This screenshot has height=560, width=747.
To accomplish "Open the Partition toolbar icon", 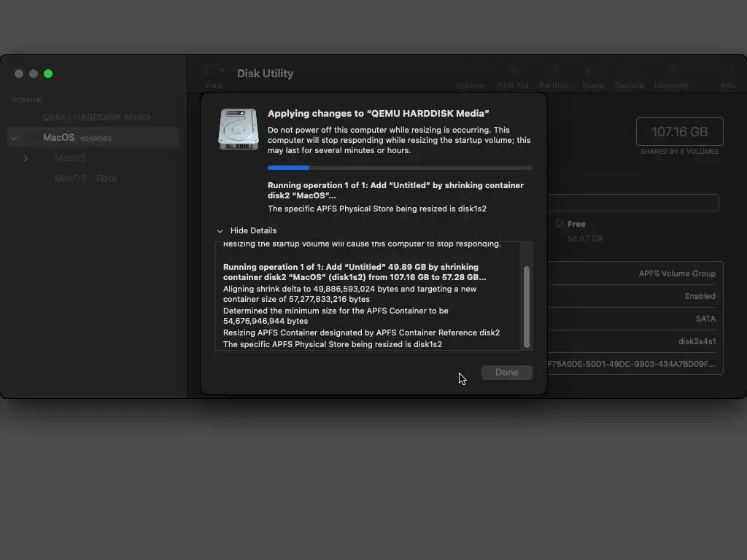I will (555, 71).
